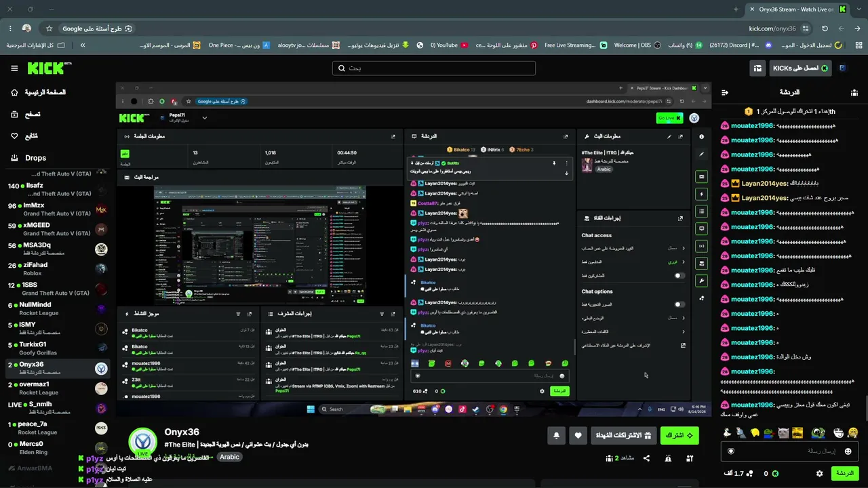Open the chat users list icon
Screen dimensions: 868x488
(x=854, y=92)
